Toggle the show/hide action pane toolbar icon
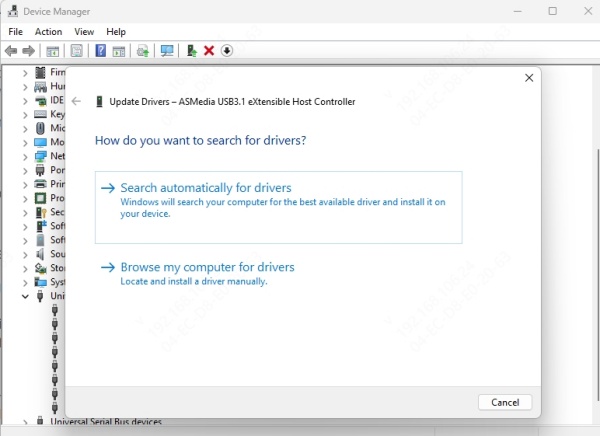 tap(119, 51)
